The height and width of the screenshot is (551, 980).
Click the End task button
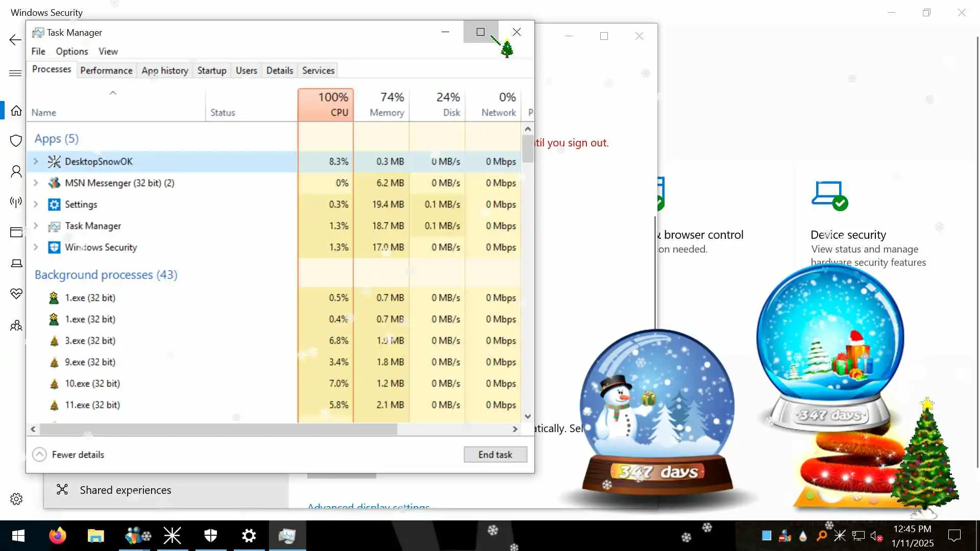495,454
